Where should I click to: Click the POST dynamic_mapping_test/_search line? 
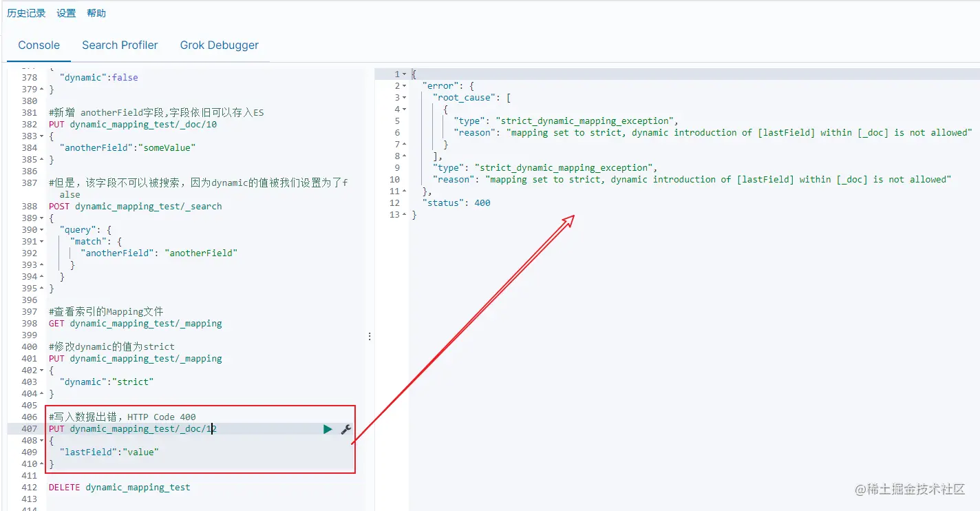136,207
